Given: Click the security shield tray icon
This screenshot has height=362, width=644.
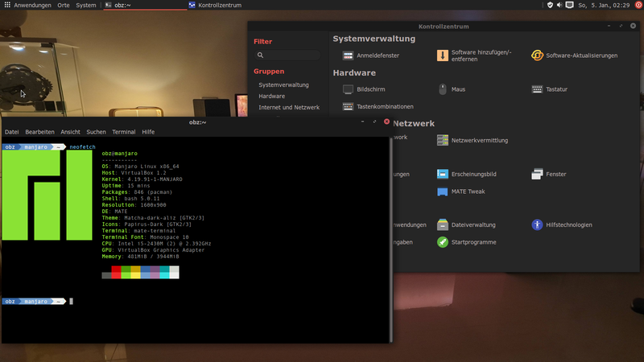Looking at the screenshot, I should pyautogui.click(x=550, y=5).
